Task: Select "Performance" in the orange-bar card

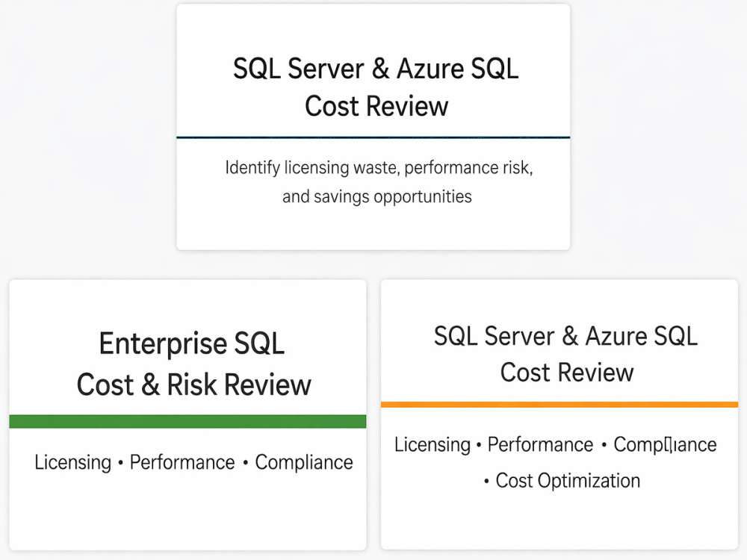Action: (540, 445)
